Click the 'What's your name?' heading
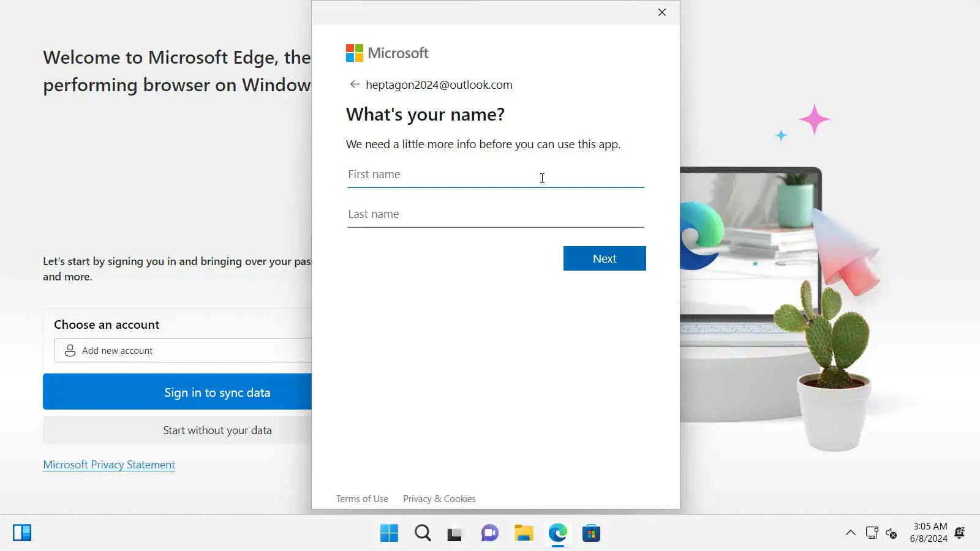980x551 pixels. [x=425, y=114]
